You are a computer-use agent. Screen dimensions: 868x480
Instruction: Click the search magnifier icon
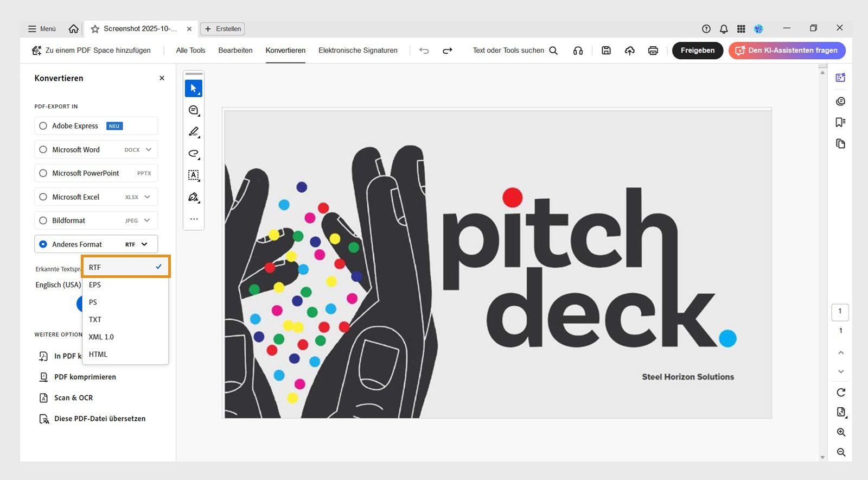click(x=553, y=50)
